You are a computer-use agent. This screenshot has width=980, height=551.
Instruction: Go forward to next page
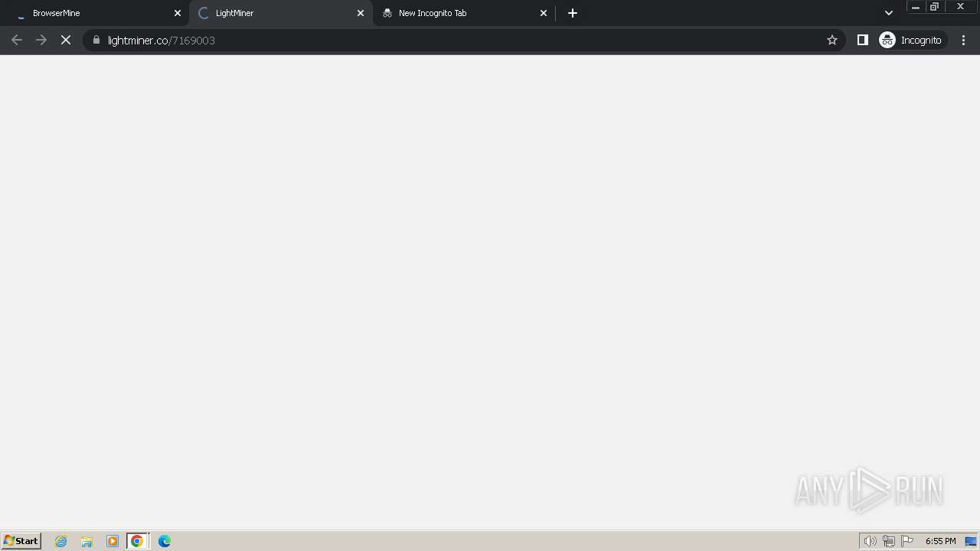41,40
